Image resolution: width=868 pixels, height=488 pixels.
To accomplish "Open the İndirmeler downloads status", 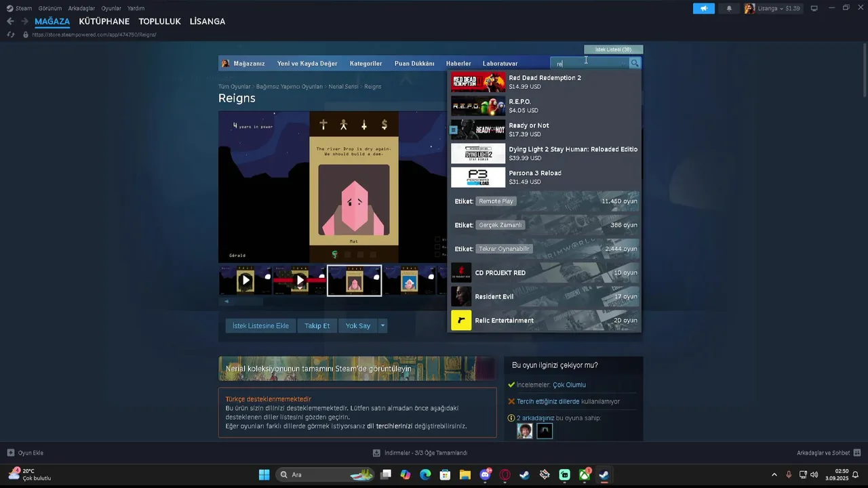I will pyautogui.click(x=420, y=453).
